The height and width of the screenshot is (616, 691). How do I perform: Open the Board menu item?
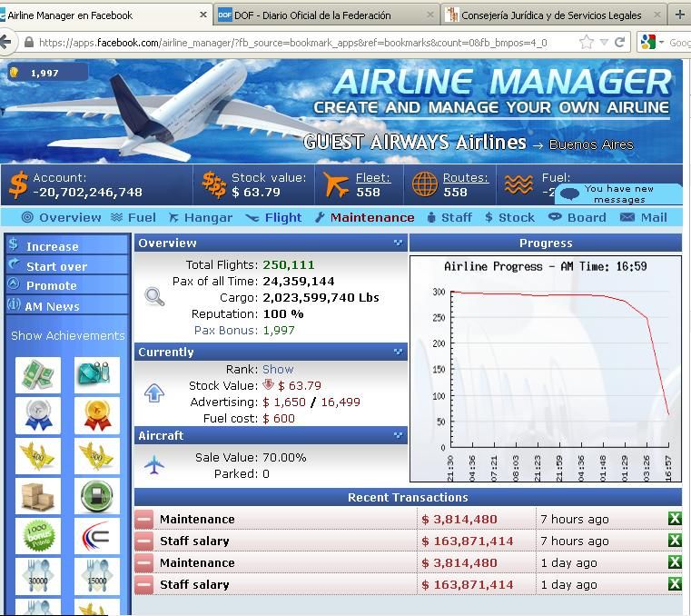[x=577, y=217]
